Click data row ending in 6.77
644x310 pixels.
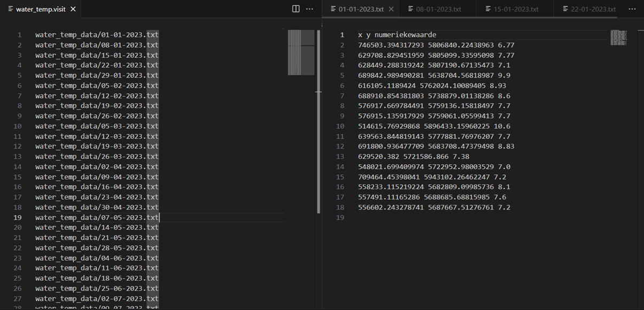[x=436, y=45]
